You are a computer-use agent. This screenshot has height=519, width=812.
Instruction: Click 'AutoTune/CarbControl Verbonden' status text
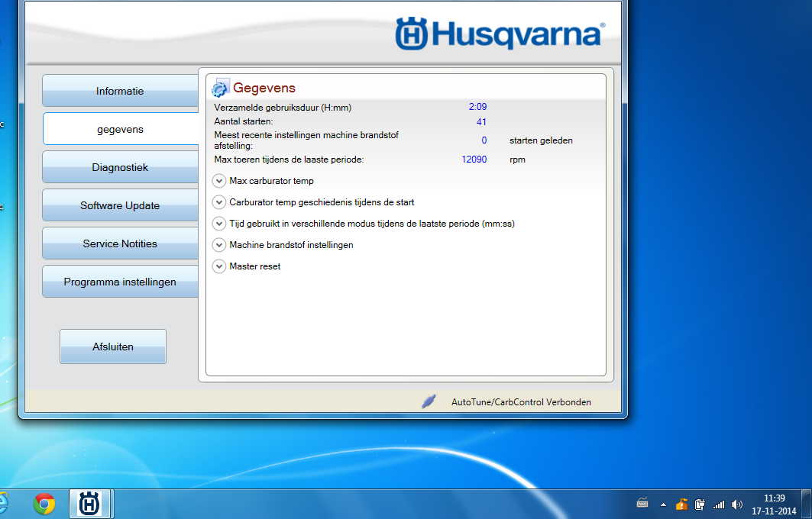[x=521, y=402]
